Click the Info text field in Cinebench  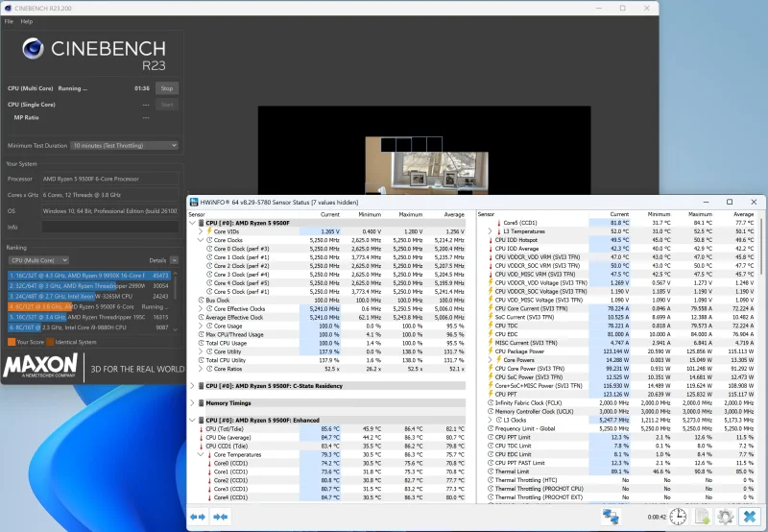pos(110,227)
